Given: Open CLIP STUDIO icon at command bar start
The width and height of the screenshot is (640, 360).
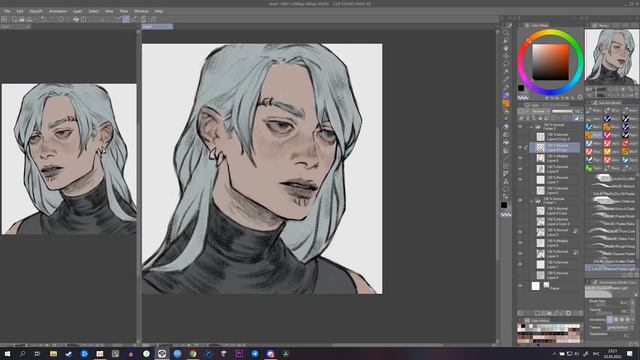Looking at the screenshot, I should coord(4,19).
